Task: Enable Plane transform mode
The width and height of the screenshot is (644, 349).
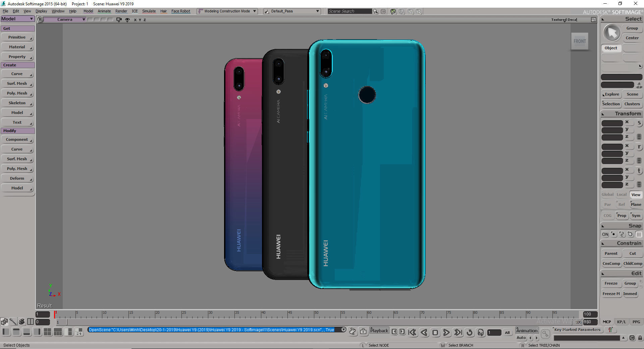Action: [636, 205]
